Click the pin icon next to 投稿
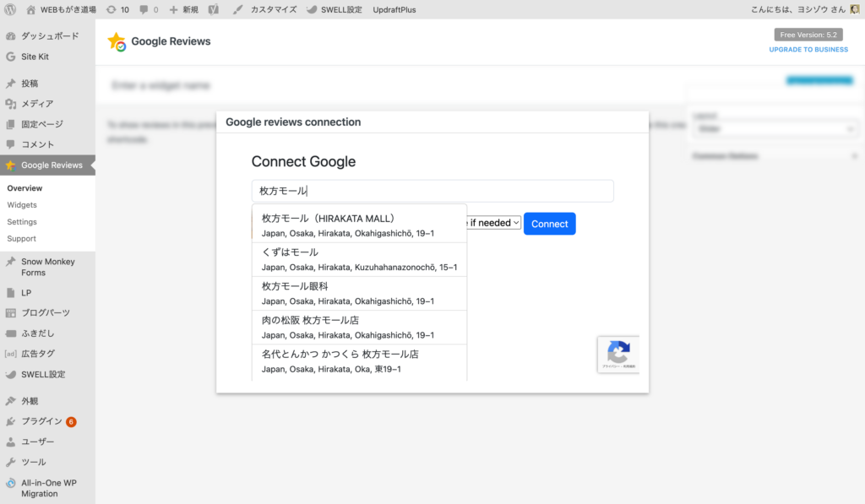The width and height of the screenshot is (865, 504). (x=10, y=84)
